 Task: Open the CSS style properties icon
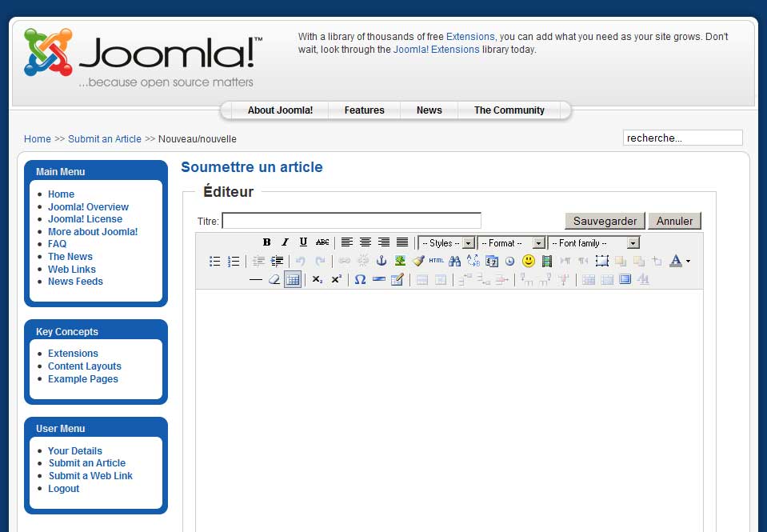click(643, 279)
